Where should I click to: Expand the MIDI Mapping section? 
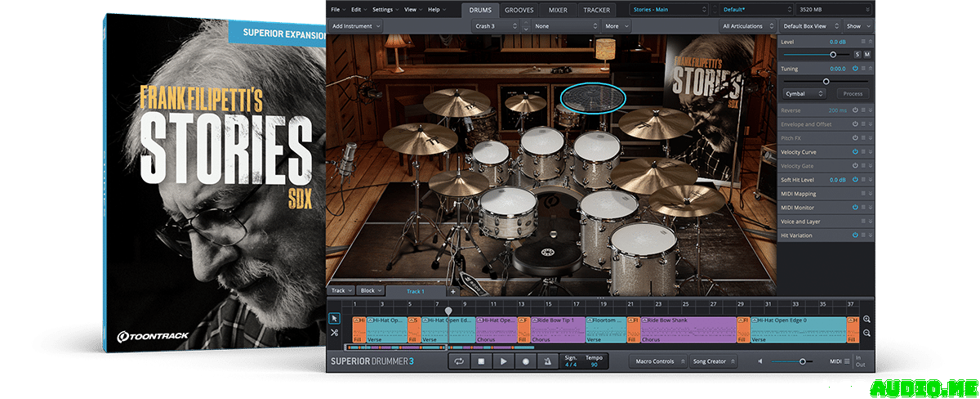(871, 194)
